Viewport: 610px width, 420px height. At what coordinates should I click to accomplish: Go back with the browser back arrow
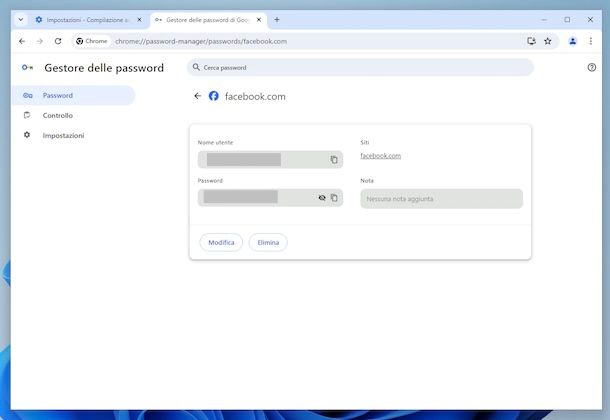click(22, 41)
